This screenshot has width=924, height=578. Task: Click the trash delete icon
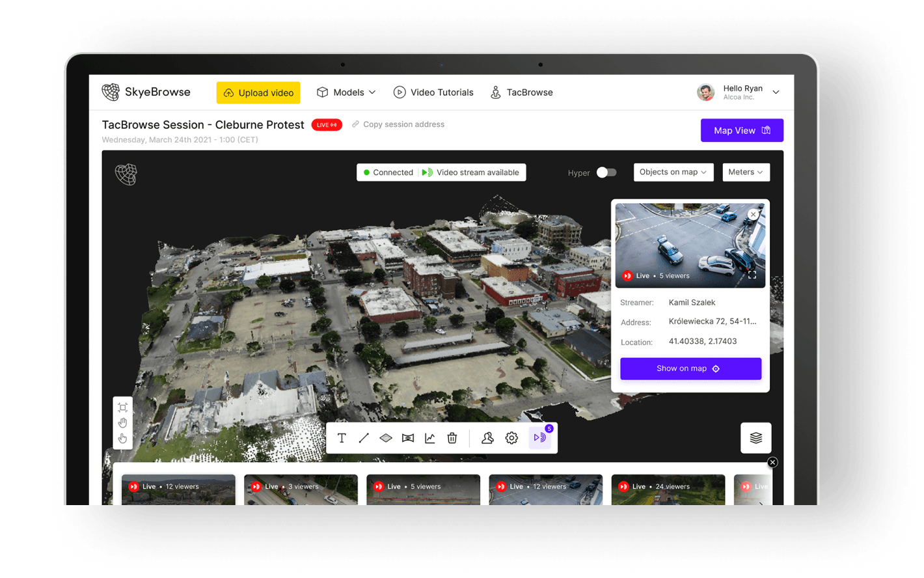[x=452, y=438]
